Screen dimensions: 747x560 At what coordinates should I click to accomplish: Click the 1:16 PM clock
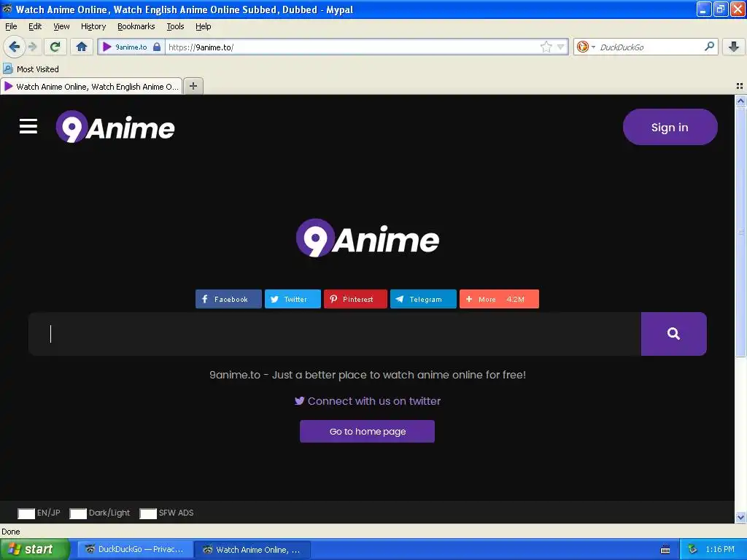(720, 550)
